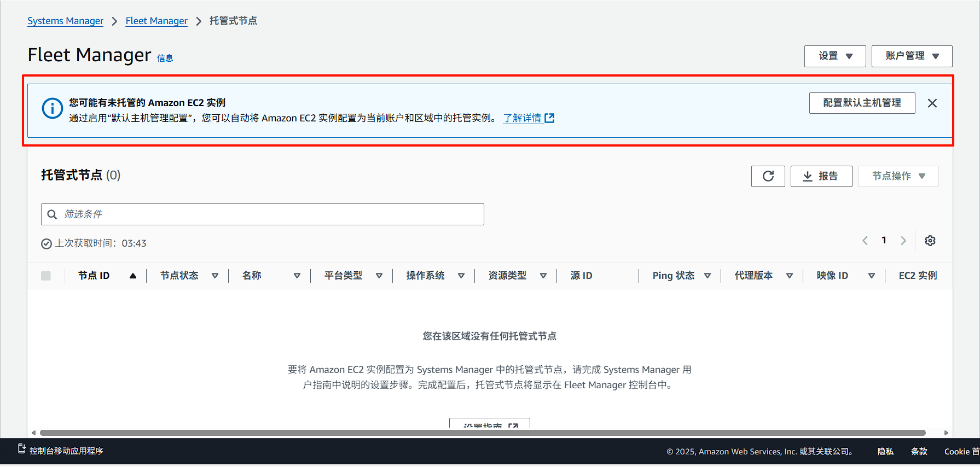Open Fleet Manager breadcrumb link
This screenshot has height=467, width=980.
pyautogui.click(x=156, y=21)
